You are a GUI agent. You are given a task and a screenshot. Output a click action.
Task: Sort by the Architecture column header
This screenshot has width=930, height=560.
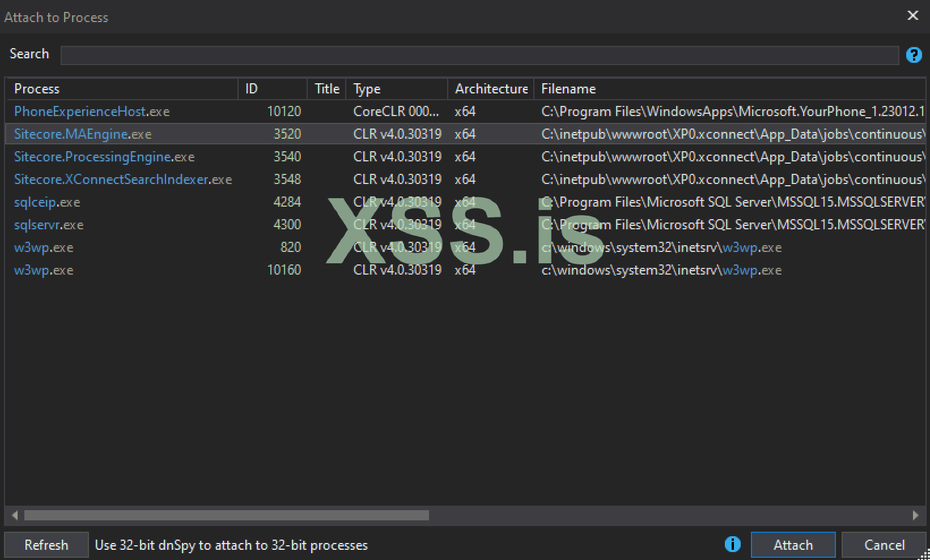click(490, 88)
